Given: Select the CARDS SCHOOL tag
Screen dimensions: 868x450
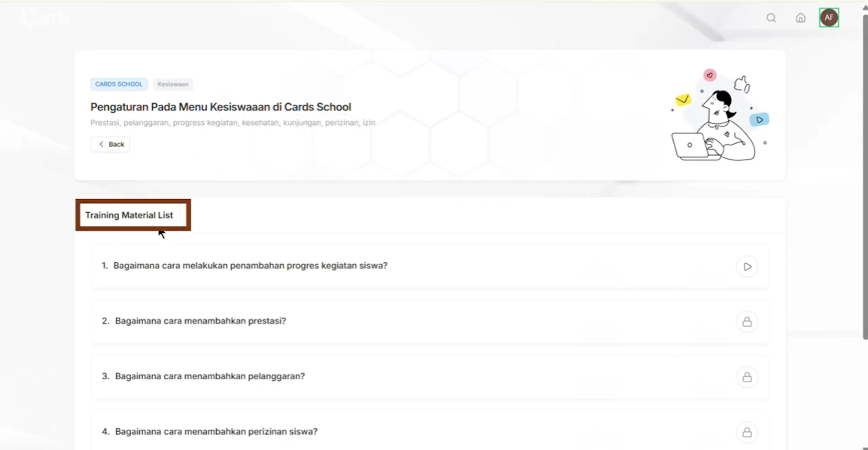Looking at the screenshot, I should (119, 84).
